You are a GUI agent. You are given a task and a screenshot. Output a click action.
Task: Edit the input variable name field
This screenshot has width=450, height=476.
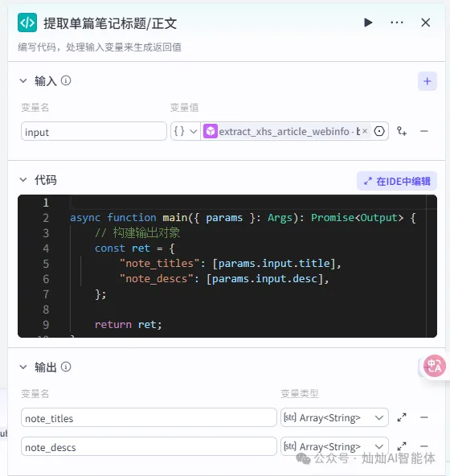(x=94, y=131)
